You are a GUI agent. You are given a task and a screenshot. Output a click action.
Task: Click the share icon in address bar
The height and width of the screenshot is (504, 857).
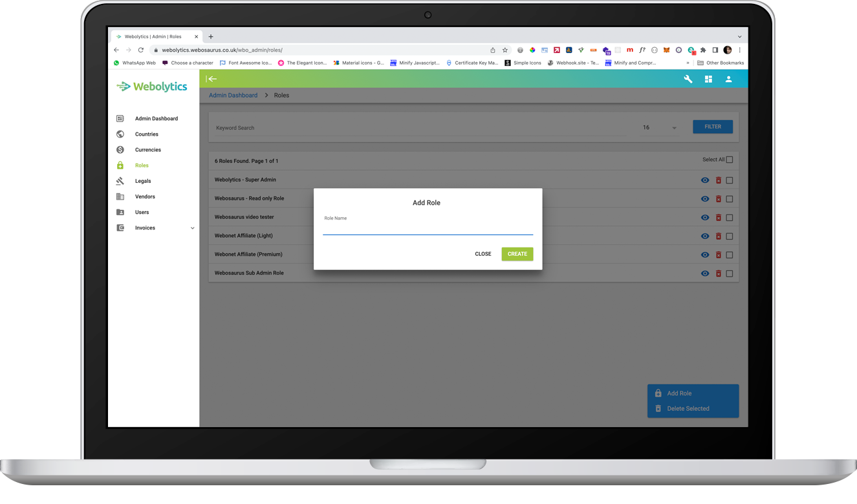tap(493, 50)
